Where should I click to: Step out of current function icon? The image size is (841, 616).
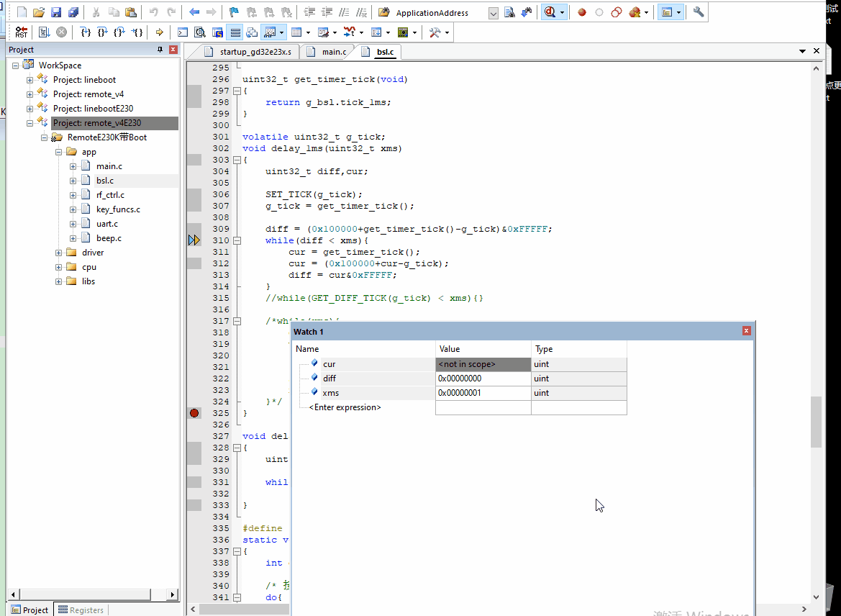click(119, 32)
